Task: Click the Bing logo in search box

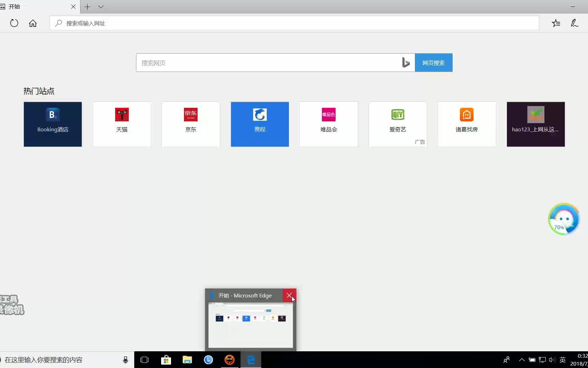Action: [406, 62]
